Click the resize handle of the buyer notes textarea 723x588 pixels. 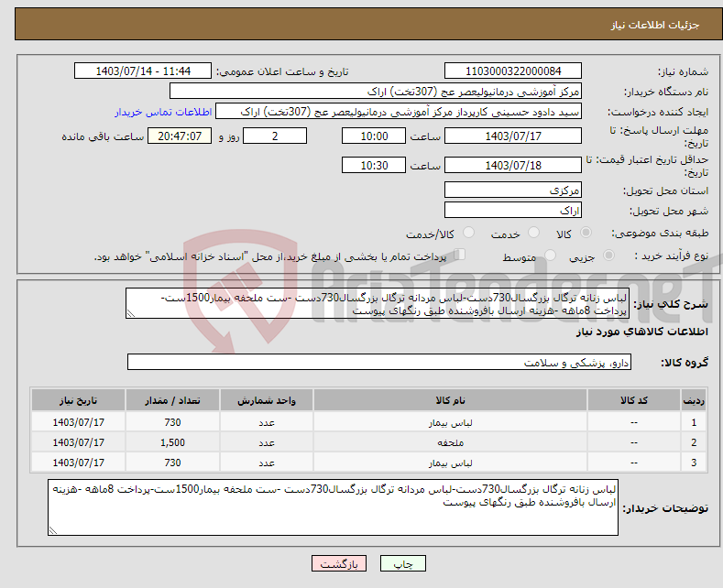point(52,531)
